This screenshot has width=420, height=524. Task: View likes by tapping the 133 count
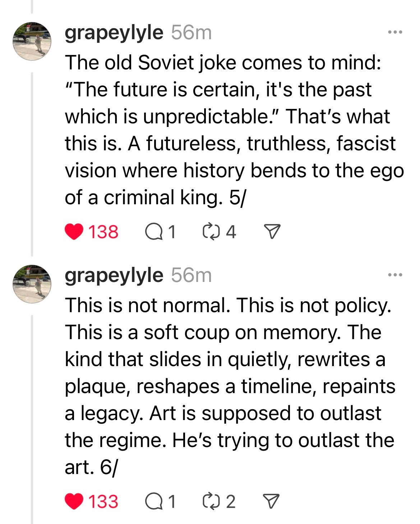click(103, 501)
